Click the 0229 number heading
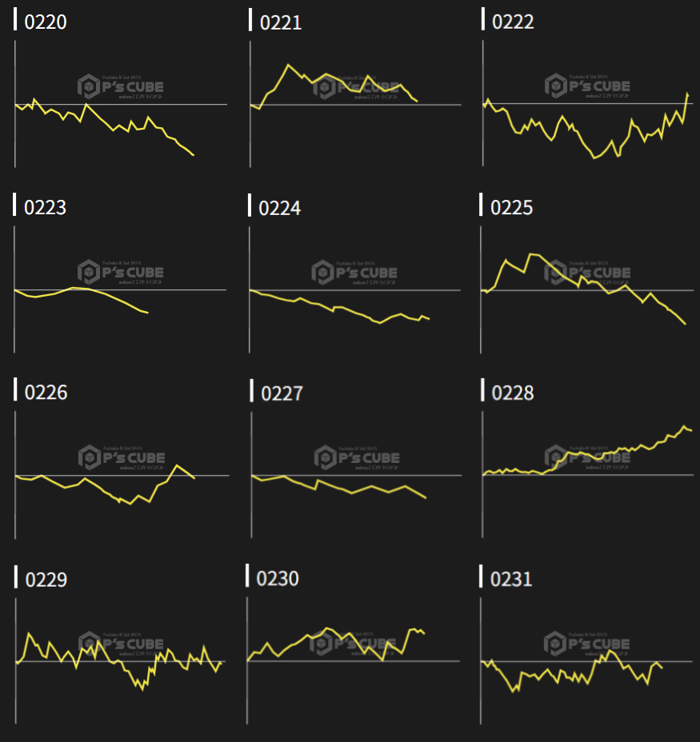The height and width of the screenshot is (742, 700). click(46, 580)
